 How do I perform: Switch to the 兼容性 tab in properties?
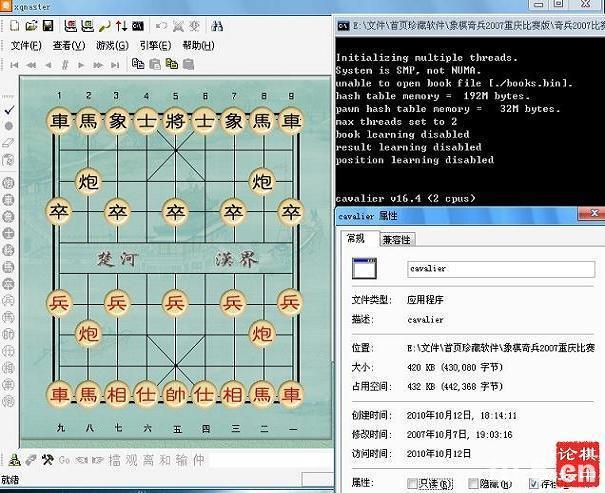click(x=396, y=240)
